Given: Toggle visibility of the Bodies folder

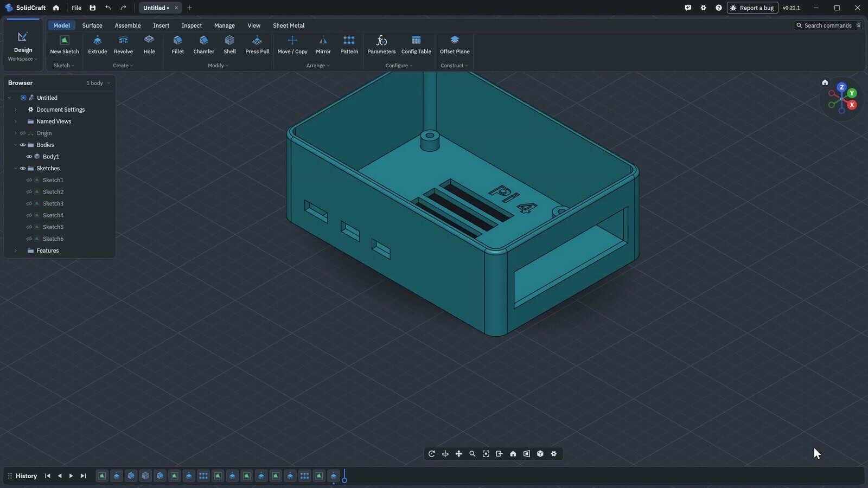Looking at the screenshot, I should pos(23,145).
